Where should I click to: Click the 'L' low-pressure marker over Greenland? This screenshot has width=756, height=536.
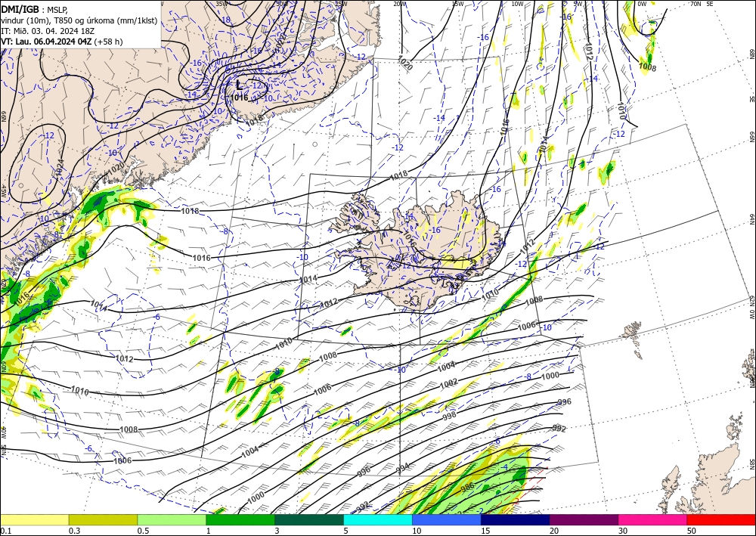point(239,85)
